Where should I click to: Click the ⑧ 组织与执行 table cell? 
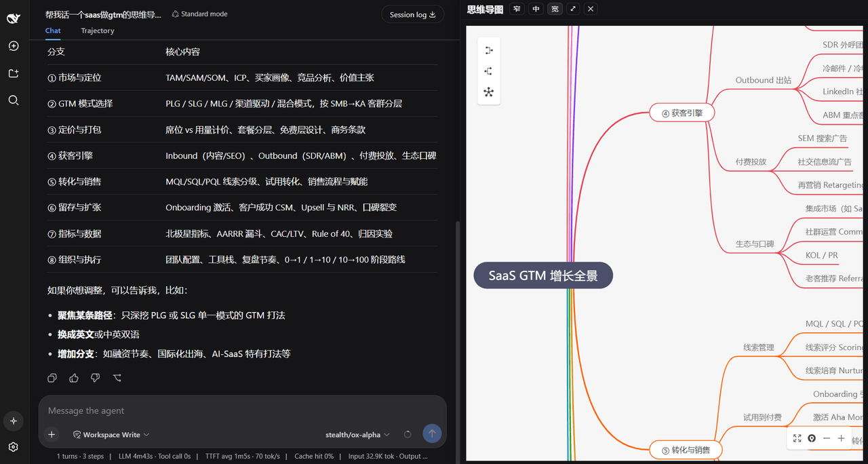click(75, 259)
